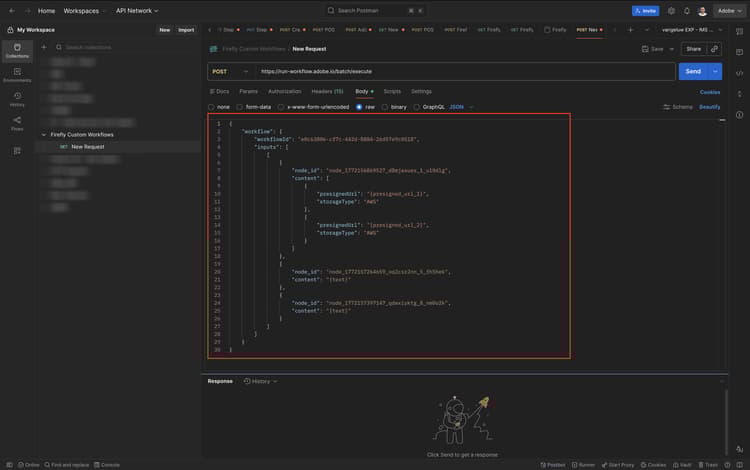Screen dimensions: 750x470
Task: Open the Flows sidebar panel
Action: click(x=17, y=124)
